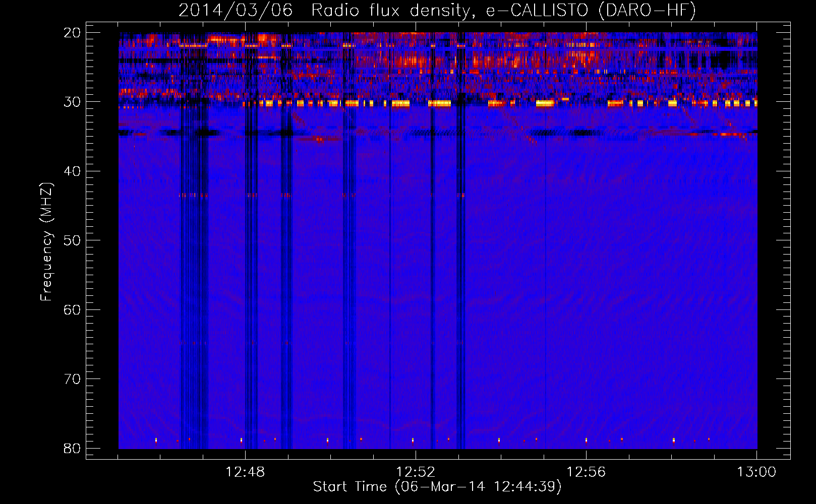Click the '40' frequency tick label
Screen dimensions: 816x504
click(72, 171)
